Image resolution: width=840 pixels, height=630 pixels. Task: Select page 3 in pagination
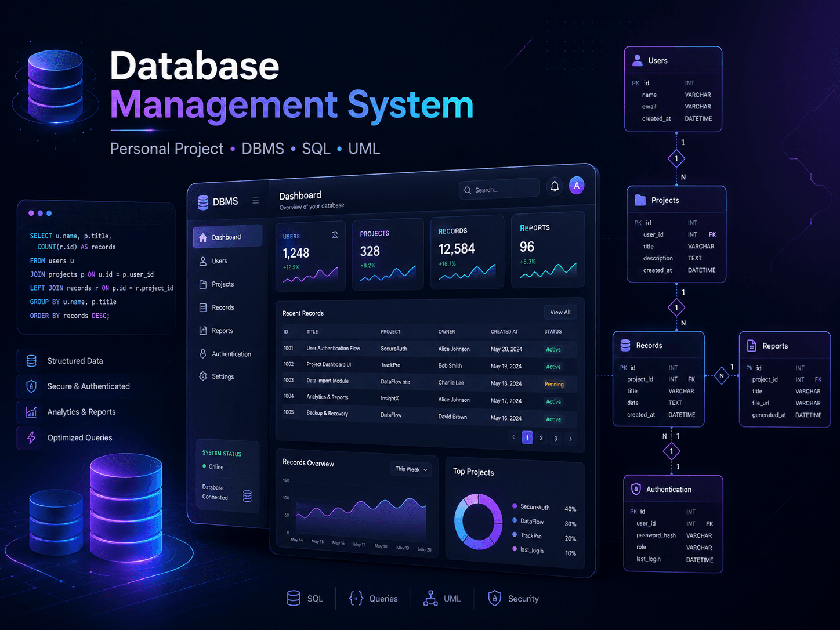(556, 439)
